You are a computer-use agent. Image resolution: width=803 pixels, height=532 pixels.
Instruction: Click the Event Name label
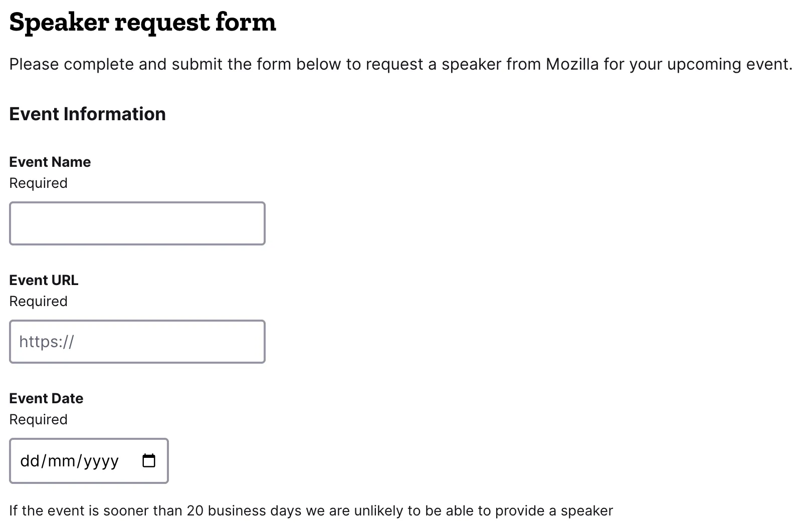coord(50,162)
